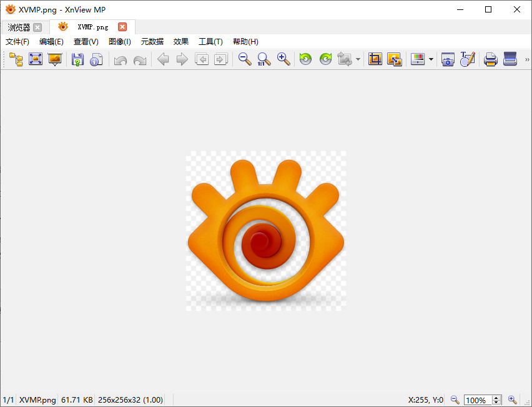Open the zoom percentage combo box
Viewport: 532px width, 407px height.
click(478, 400)
